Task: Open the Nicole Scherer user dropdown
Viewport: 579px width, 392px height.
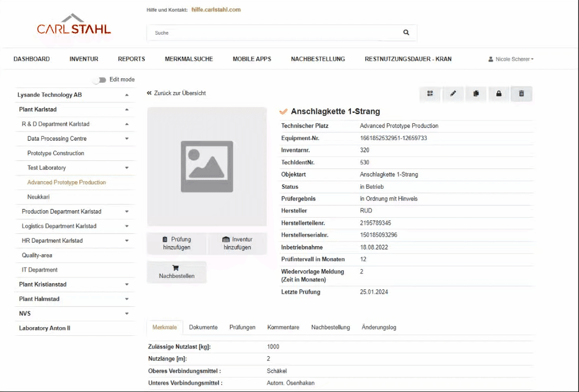Action: (x=511, y=59)
